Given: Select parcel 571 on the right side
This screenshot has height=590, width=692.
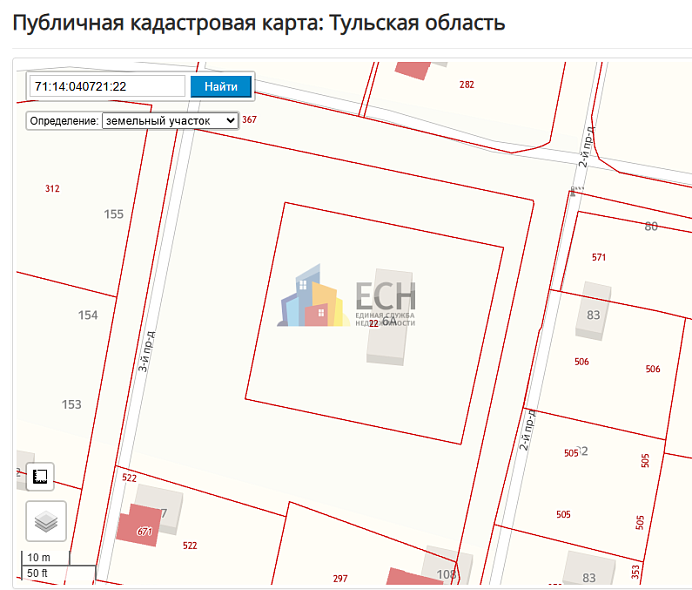Looking at the screenshot, I should click(598, 257).
